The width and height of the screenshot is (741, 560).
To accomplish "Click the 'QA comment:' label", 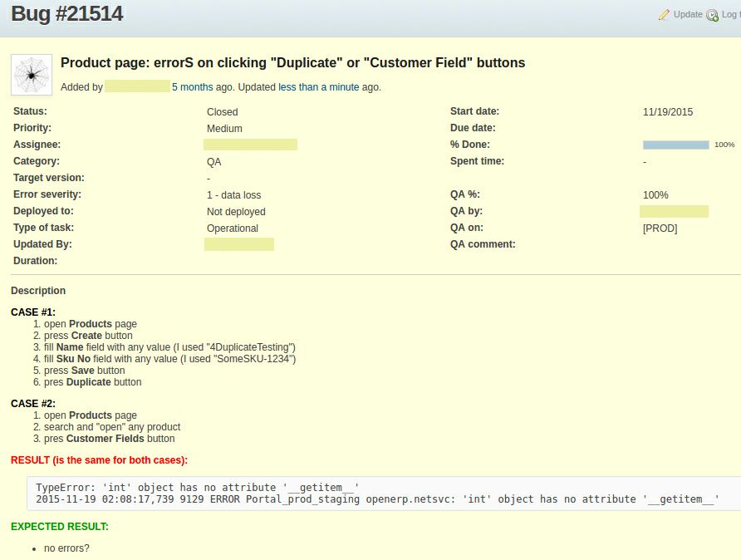I will (483, 244).
